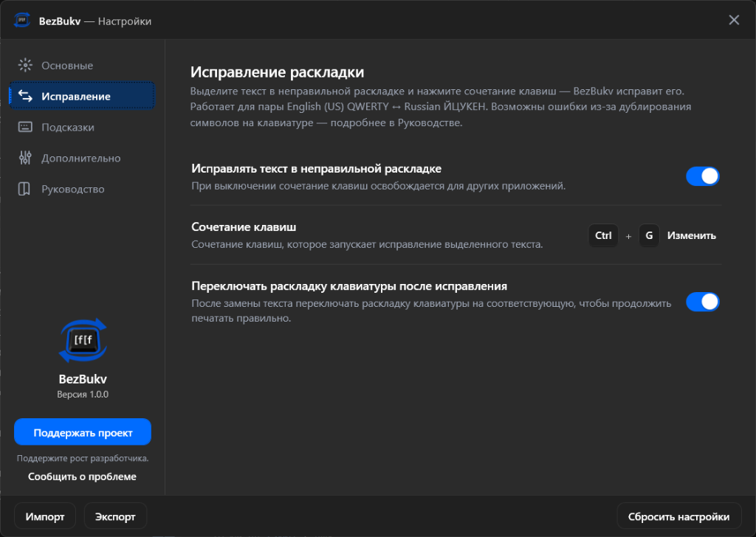This screenshot has width=756, height=537.
Task: Click Изменить to change the hotkey
Action: (691, 235)
